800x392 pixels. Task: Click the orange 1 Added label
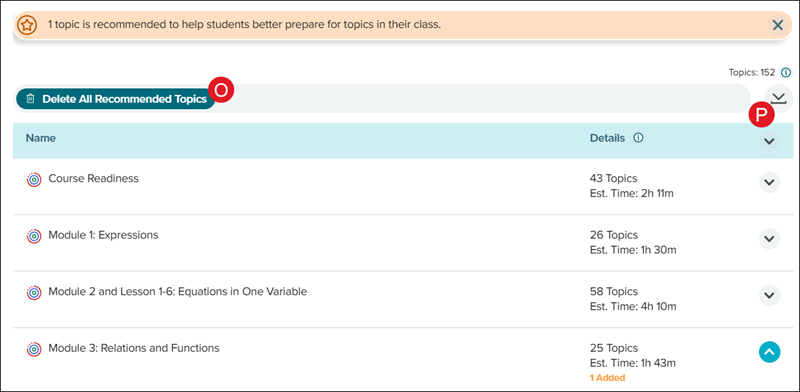(607, 378)
